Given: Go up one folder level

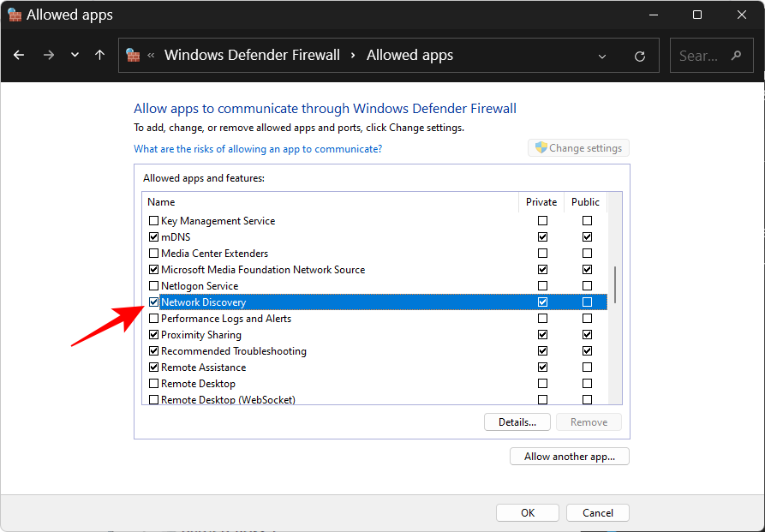Looking at the screenshot, I should click(x=99, y=55).
